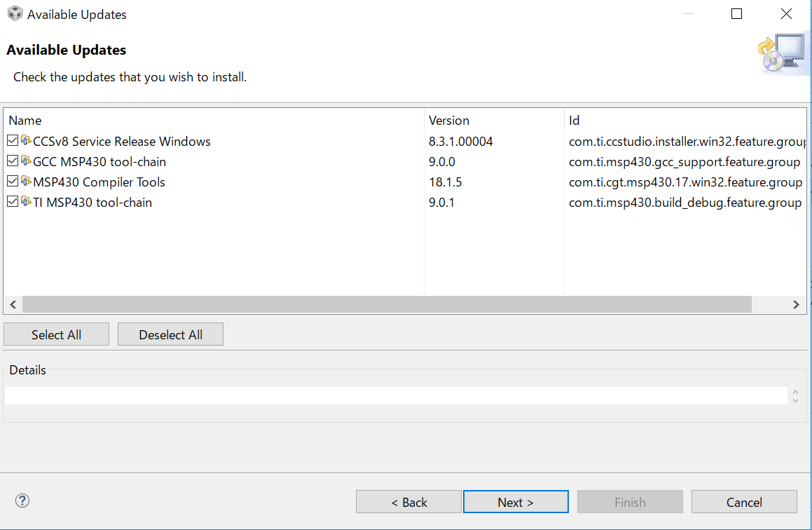Viewport: 812px width, 530px height.
Task: Click the GCC MSP430 tool-chain feature icon
Action: 26,161
